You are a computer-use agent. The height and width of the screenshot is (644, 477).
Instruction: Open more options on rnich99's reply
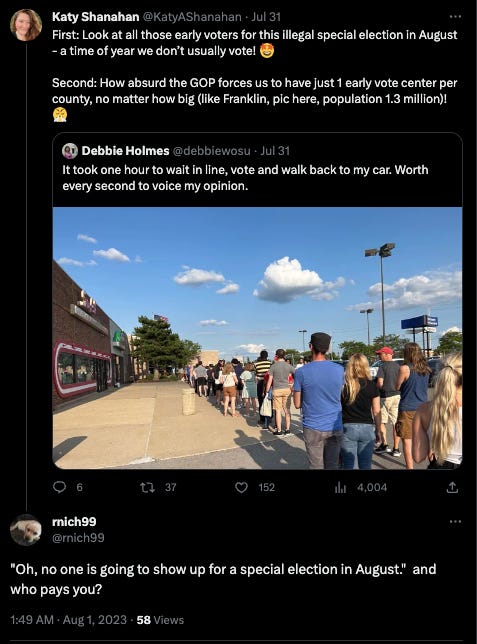point(455,522)
